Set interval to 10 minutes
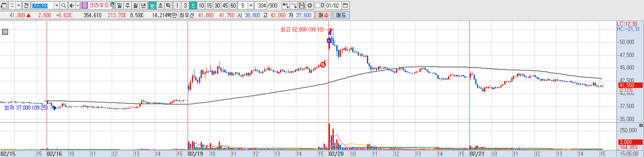The image size is (644, 157). point(202,5)
